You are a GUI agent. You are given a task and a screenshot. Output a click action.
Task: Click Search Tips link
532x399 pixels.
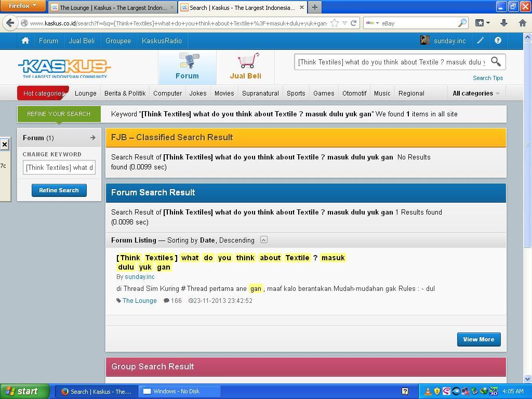coord(488,78)
